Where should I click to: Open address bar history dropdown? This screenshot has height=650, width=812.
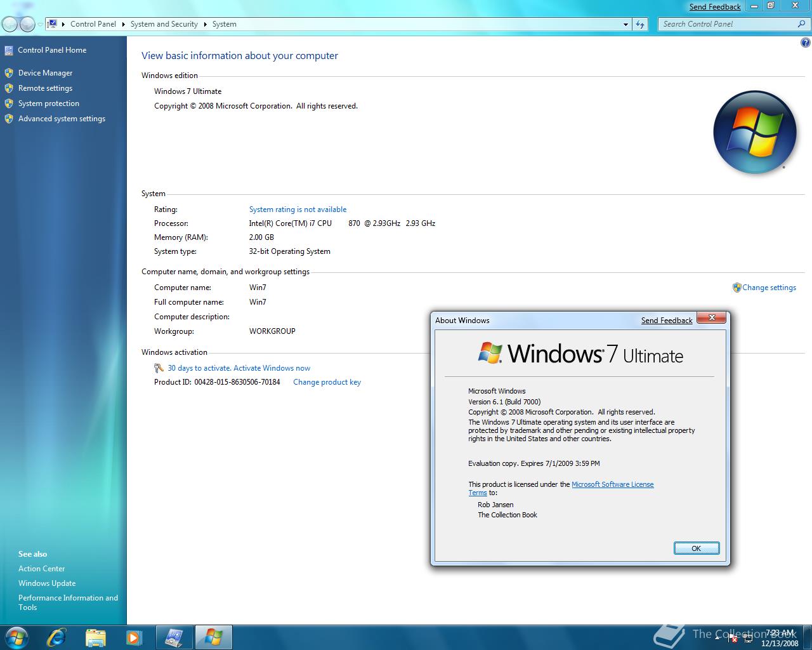point(625,24)
